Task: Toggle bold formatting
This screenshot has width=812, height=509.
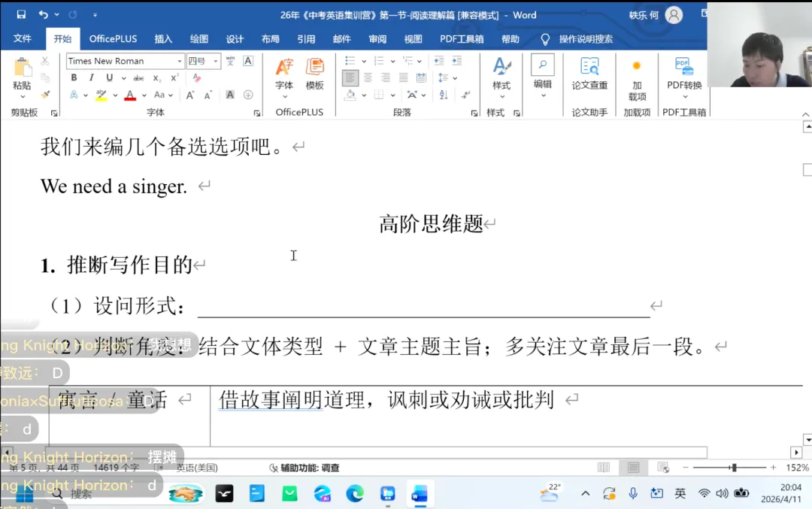Action: [74, 77]
